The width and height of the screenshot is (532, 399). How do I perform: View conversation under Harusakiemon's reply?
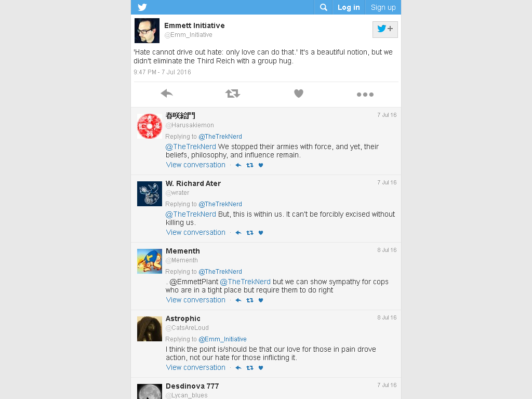[x=195, y=165]
